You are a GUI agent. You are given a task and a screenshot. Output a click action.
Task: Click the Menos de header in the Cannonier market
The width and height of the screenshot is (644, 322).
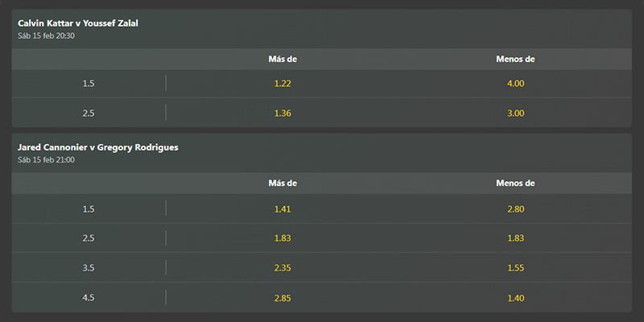[x=515, y=184]
